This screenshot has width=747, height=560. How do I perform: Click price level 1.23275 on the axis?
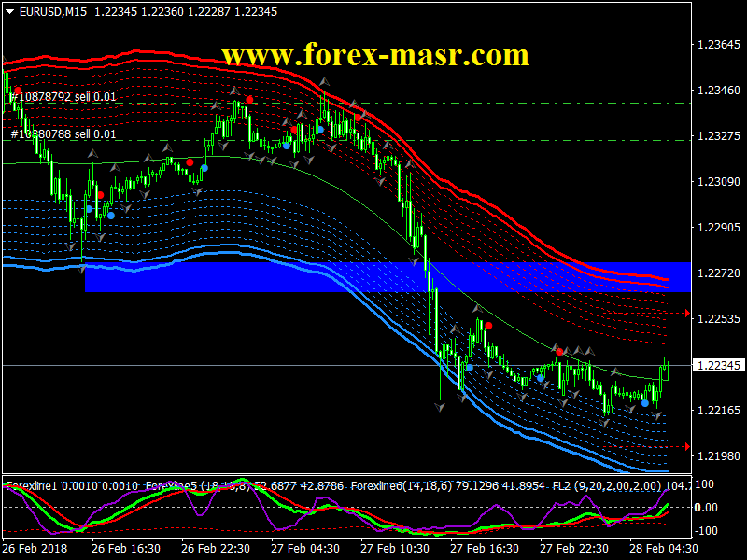719,136
